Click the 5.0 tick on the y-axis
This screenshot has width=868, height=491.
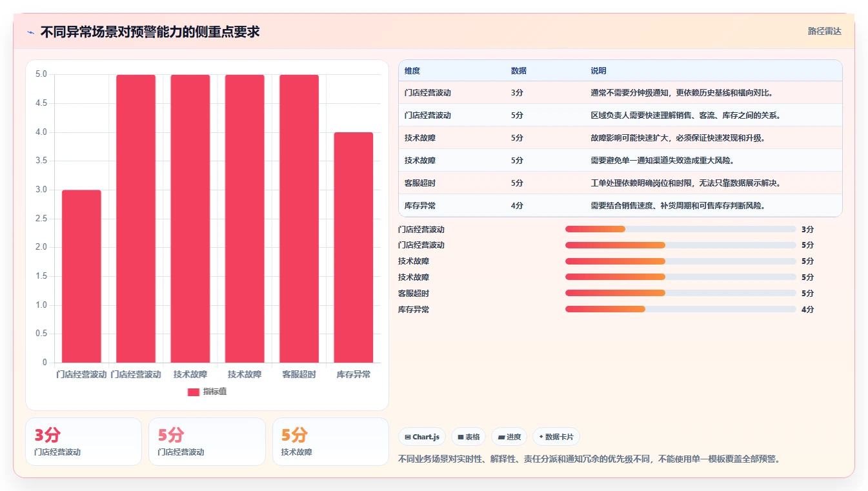tap(41, 74)
